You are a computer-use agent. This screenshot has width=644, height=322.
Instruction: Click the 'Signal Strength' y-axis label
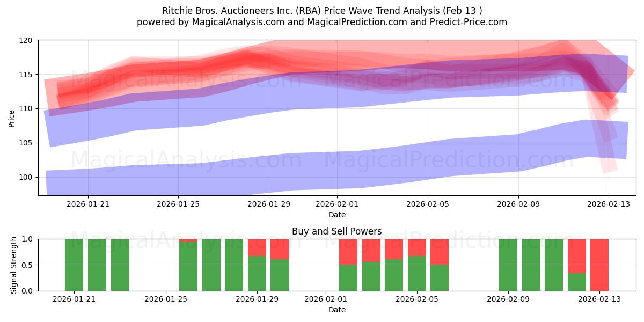(14, 265)
